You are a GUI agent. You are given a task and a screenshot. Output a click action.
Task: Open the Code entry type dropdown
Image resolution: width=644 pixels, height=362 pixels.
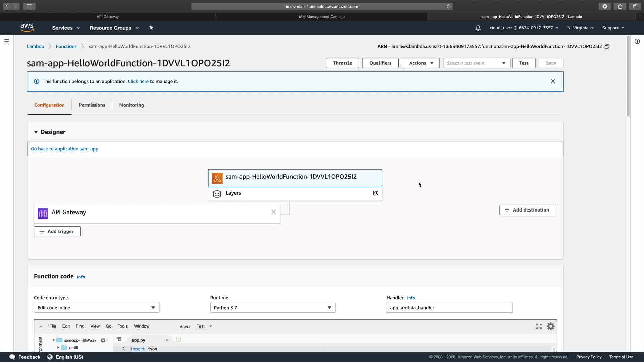click(96, 308)
